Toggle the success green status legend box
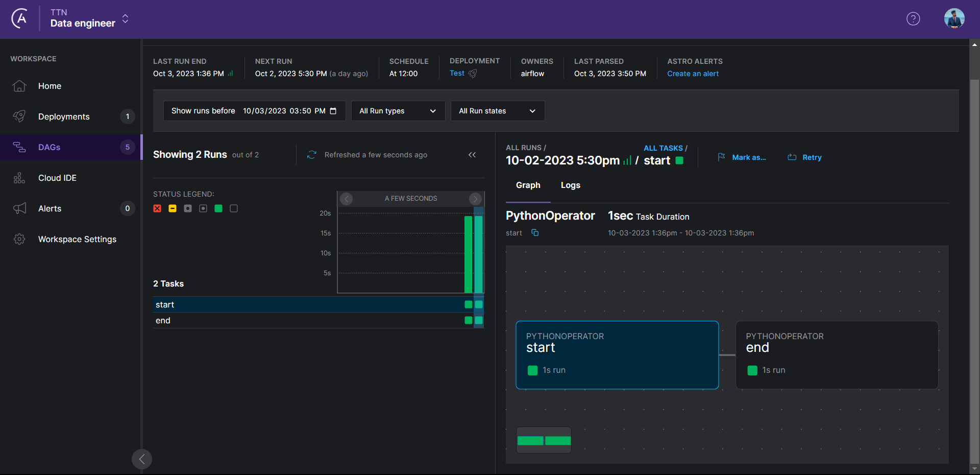This screenshot has height=475, width=980. tap(218, 208)
